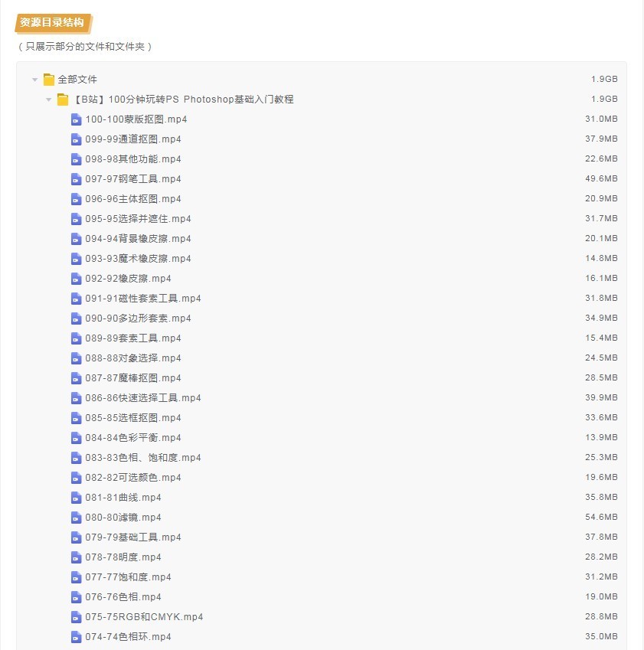This screenshot has width=644, height=650.
Task: Click the 35.8MB size of 081-81曲线.mp4
Action: [x=601, y=497]
